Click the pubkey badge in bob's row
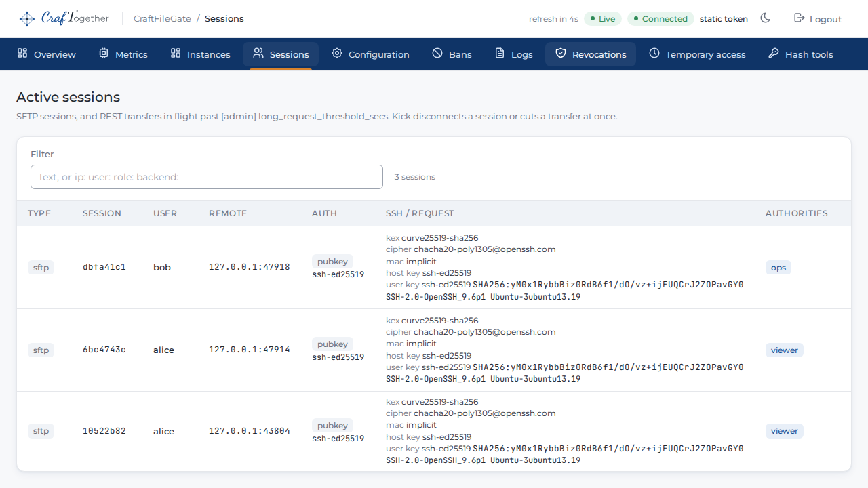868x488 pixels. click(x=332, y=262)
